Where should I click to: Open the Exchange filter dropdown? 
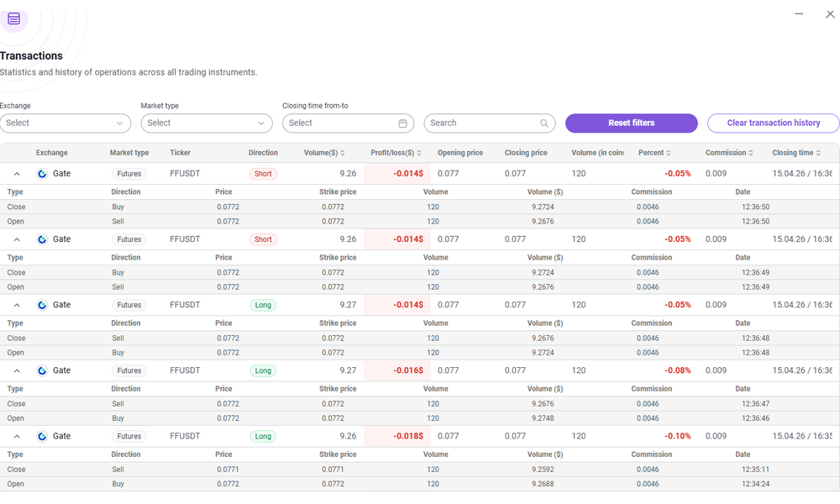click(x=66, y=123)
